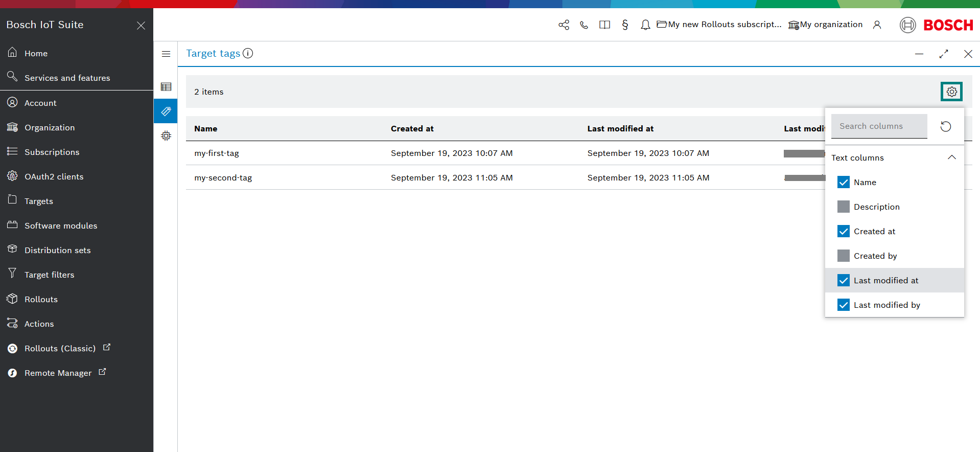Click the Search columns input field
The image size is (980, 452).
pos(879,126)
